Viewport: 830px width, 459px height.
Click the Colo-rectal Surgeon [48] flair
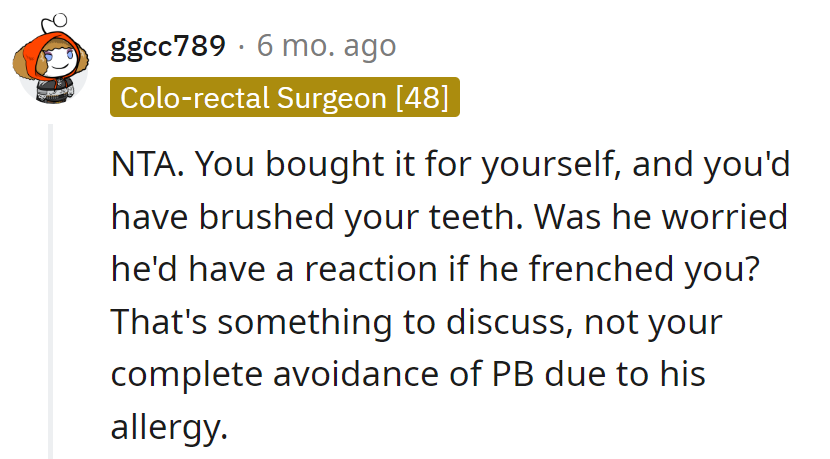(x=285, y=97)
